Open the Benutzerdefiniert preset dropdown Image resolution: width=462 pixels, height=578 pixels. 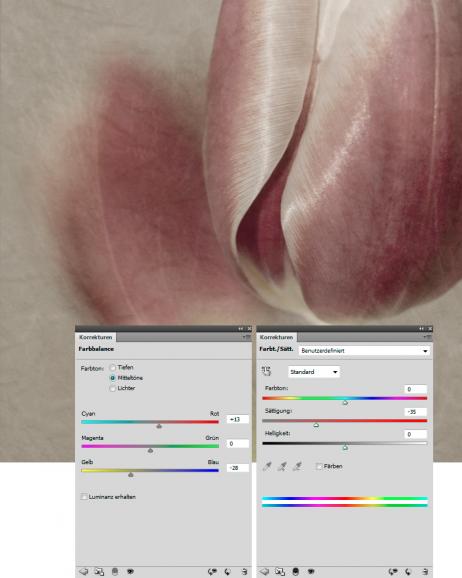pyautogui.click(x=364, y=351)
